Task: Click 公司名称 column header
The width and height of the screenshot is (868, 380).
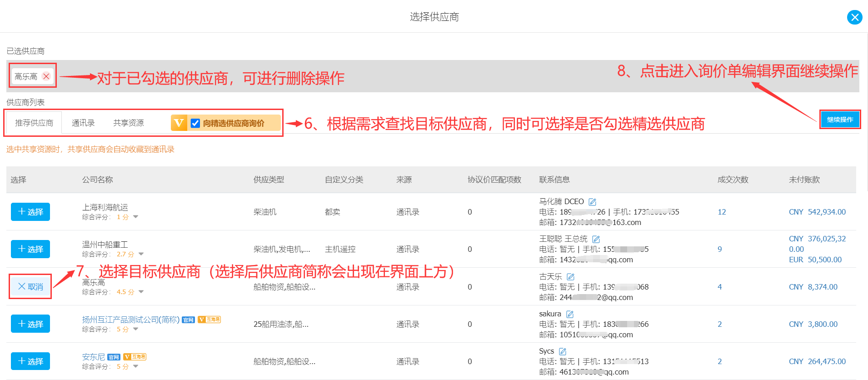Action: pos(97,180)
